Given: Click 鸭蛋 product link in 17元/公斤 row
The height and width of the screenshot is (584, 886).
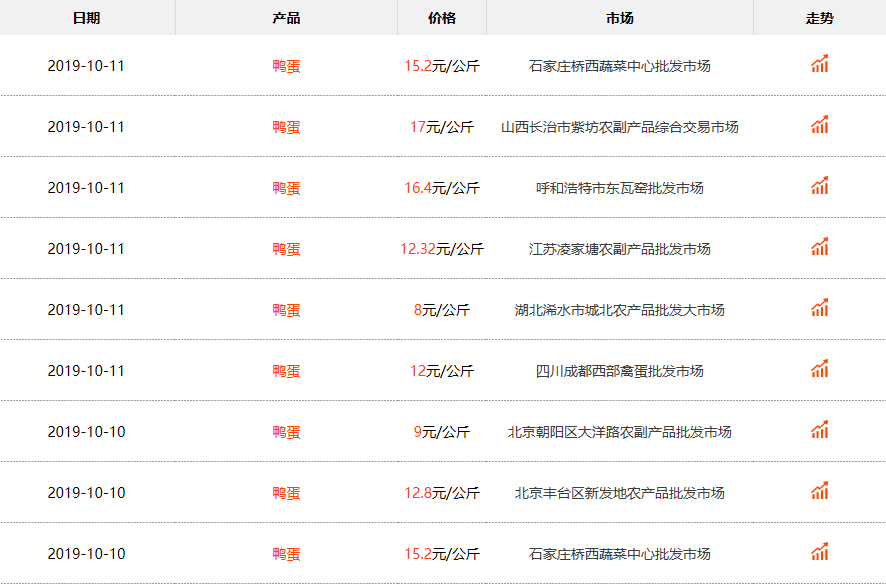Looking at the screenshot, I should [286, 127].
